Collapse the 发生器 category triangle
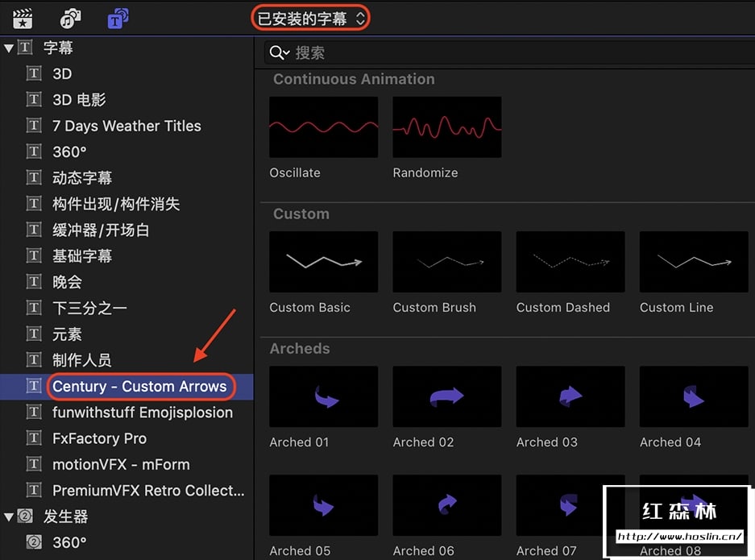Viewport: 755px width, 560px height. click(9, 516)
